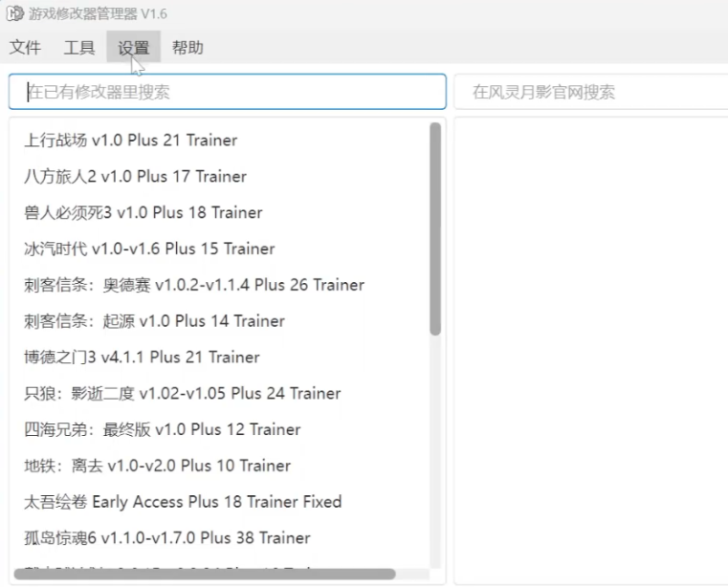The image size is (728, 587).
Task: Select 八方旅人2 v1.0 Plus 17 Trainer
Action: click(x=135, y=176)
